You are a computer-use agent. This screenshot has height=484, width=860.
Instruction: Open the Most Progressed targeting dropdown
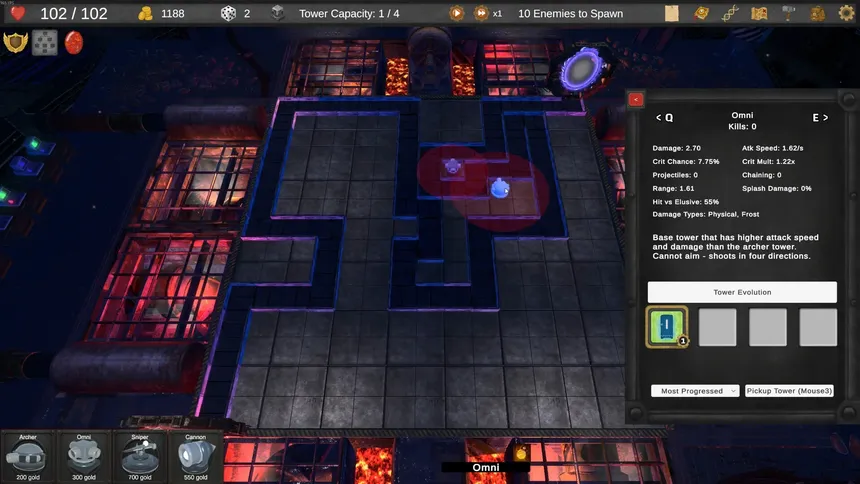coord(695,391)
